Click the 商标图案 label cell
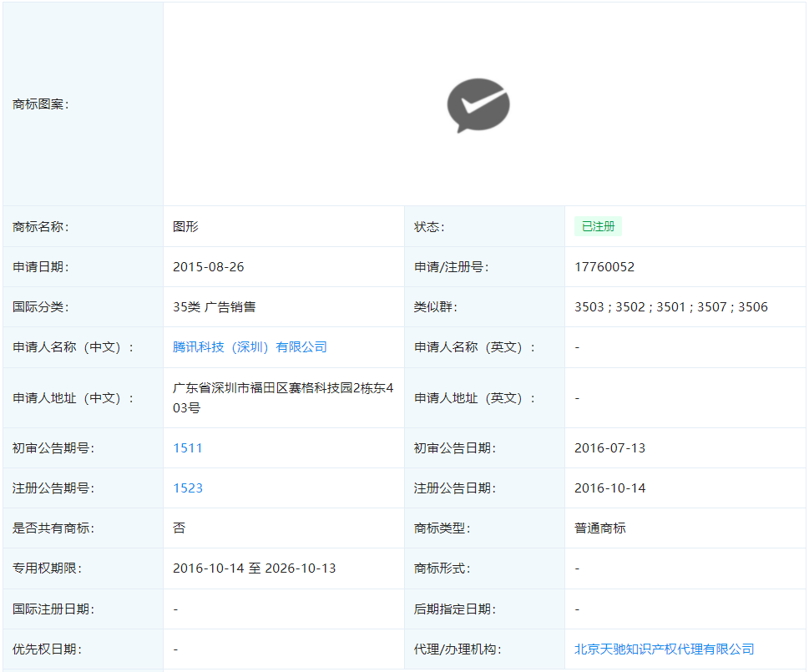 click(x=83, y=104)
